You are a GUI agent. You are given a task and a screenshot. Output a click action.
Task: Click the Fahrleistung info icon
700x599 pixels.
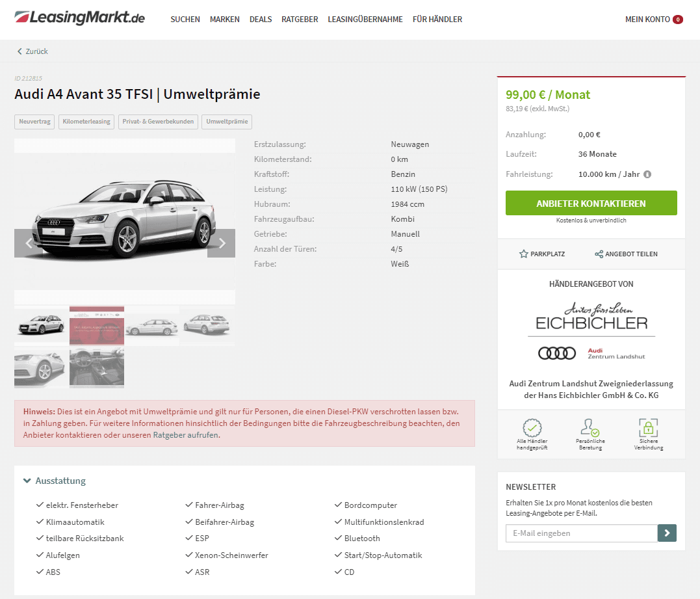point(647,174)
